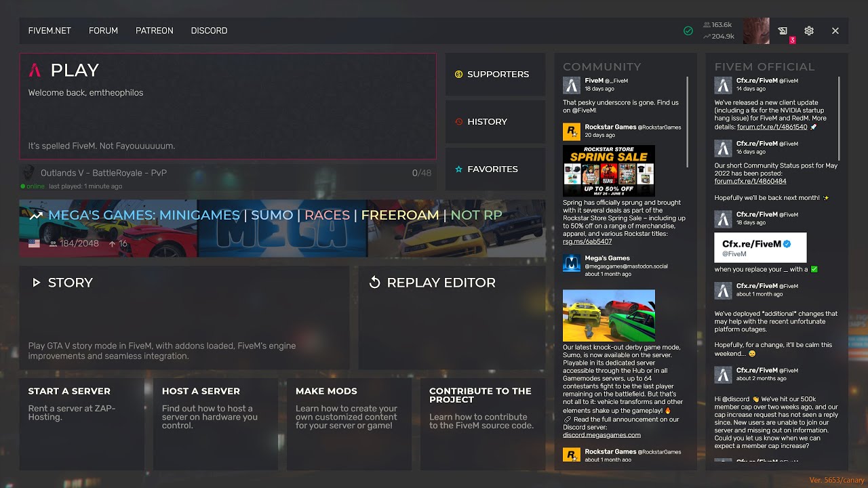The image size is (868, 488).
Task: Open Contribute to the Project card
Action: click(483, 424)
